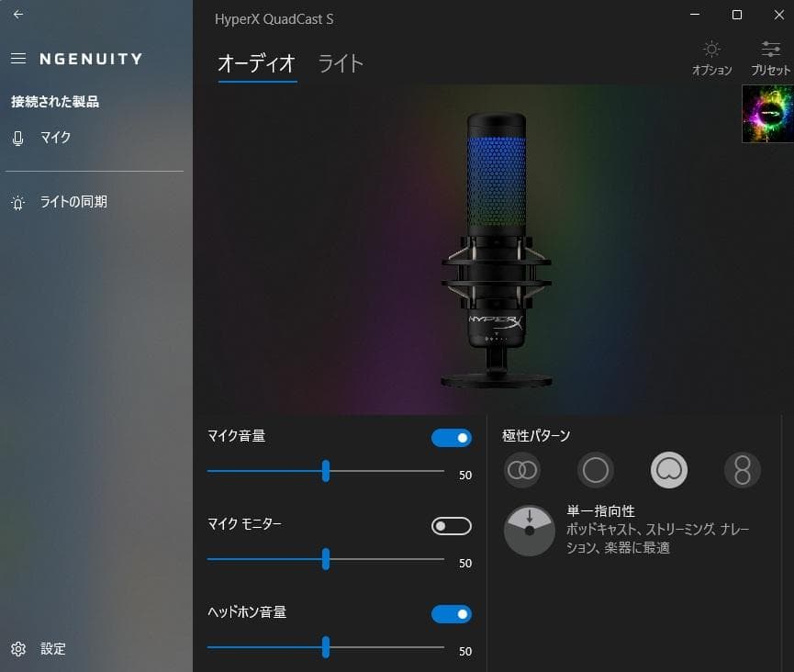This screenshot has height=672, width=794.
Task: Disable the ヘッドホン音量 toggle
Action: pos(451,613)
